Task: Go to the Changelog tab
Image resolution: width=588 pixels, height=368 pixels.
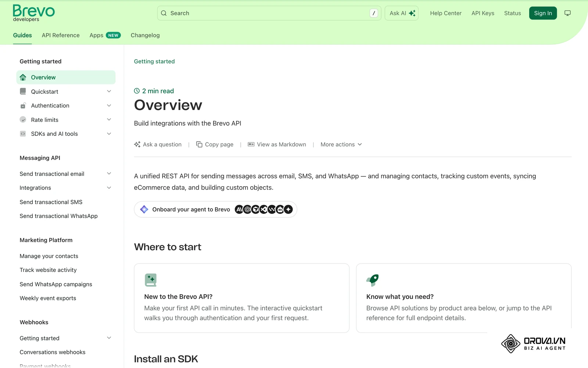Action: [145, 35]
